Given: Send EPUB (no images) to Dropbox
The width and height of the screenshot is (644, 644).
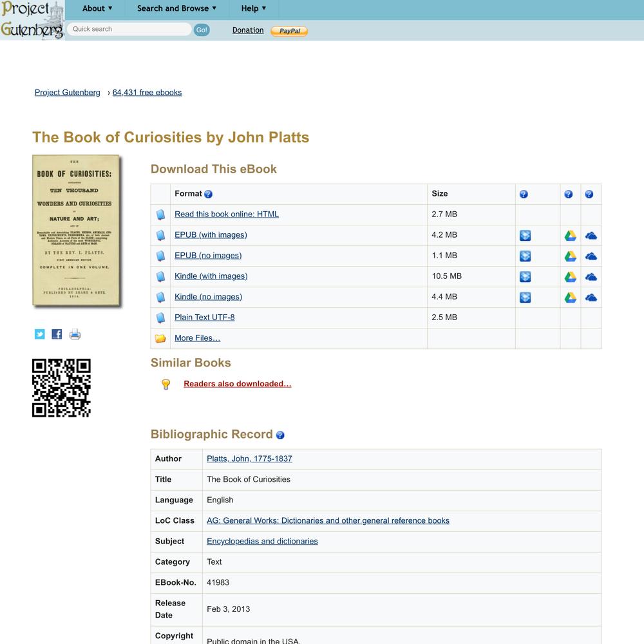Looking at the screenshot, I should [x=526, y=256].
